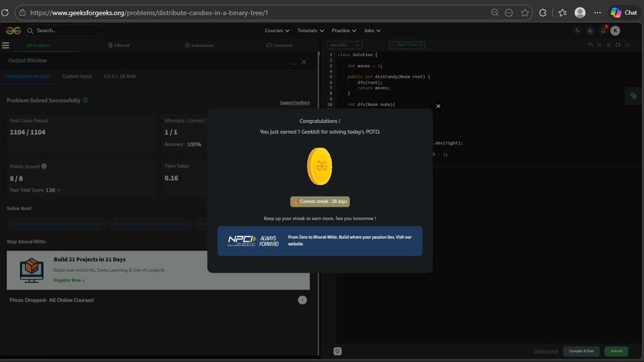Click the browser zoom out magnifier icon
The width and height of the screenshot is (644, 362).
495,12
